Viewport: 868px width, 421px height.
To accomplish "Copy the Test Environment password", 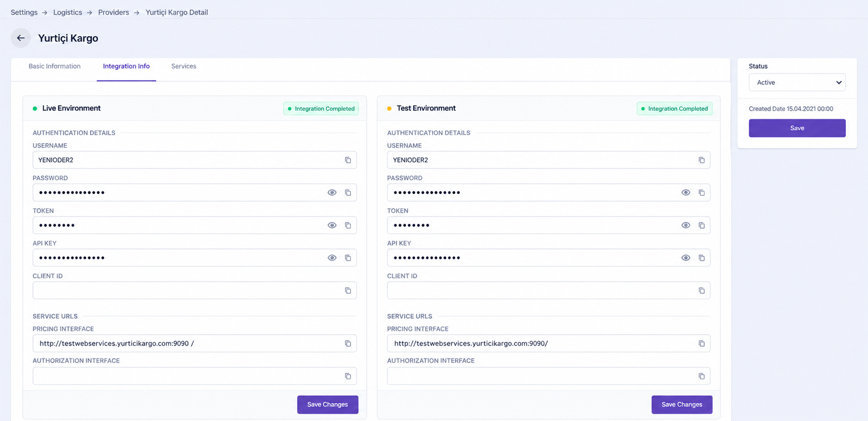I will (x=702, y=193).
